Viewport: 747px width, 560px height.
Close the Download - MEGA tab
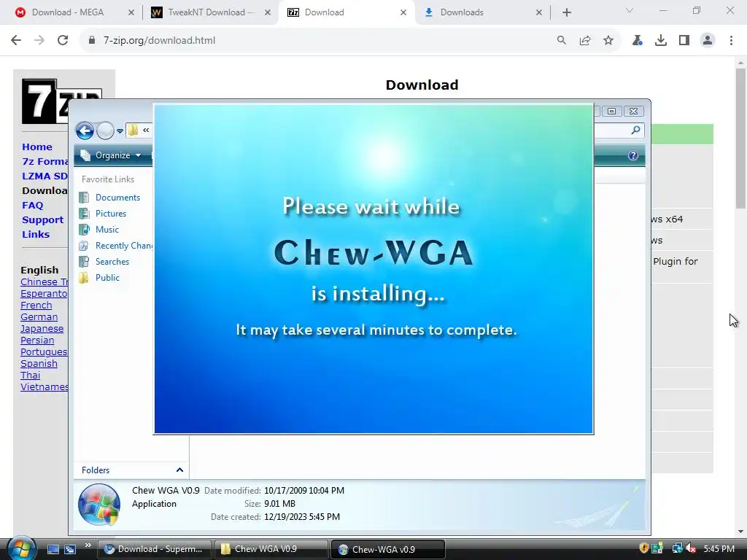tap(131, 12)
